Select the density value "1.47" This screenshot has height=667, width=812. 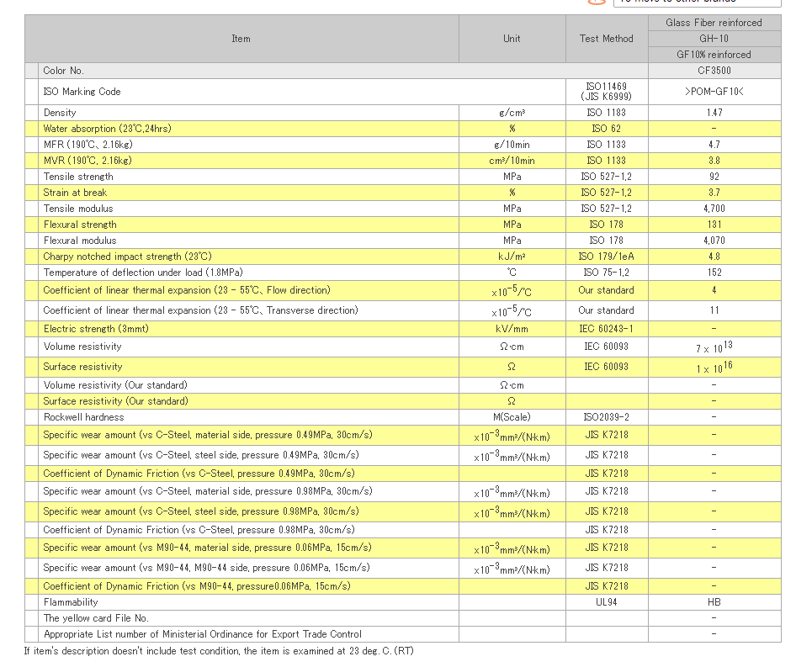pyautogui.click(x=714, y=113)
